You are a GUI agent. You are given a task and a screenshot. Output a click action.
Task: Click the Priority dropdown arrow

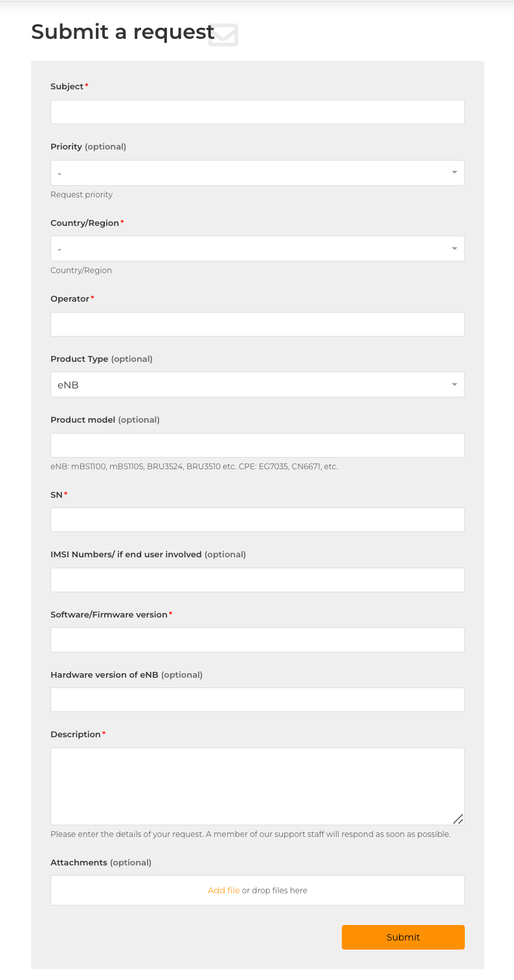(x=454, y=173)
